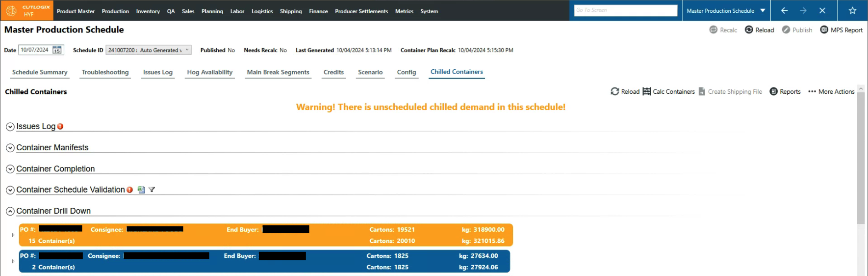
Task: Expand the orange 15 Container(s) PO row
Action: click(13, 235)
